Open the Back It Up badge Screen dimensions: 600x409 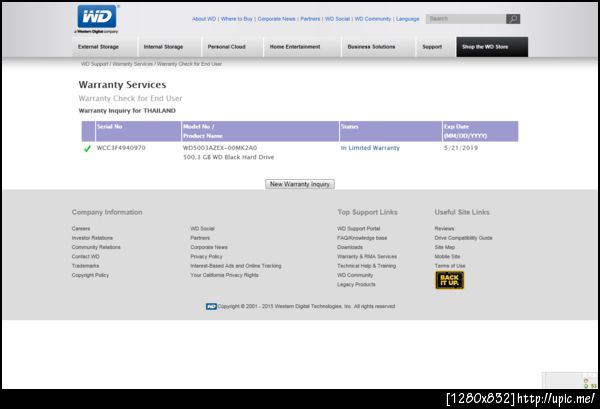pos(450,280)
